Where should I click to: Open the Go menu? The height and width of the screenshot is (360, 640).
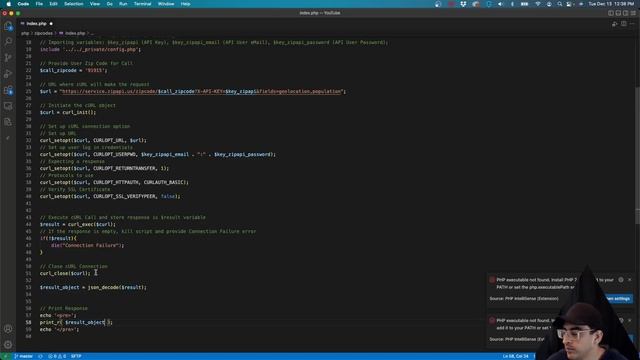tap(109, 4)
